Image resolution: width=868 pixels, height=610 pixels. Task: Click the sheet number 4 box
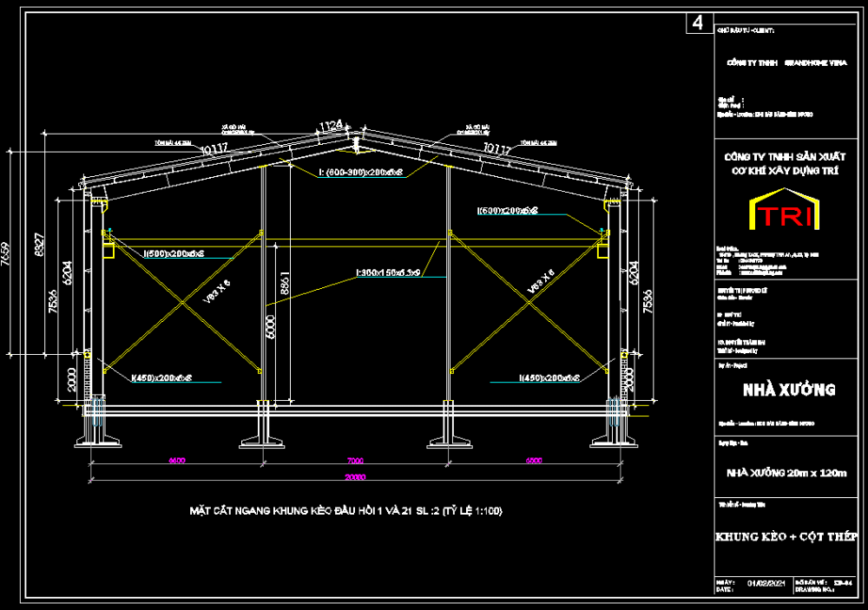700,23
